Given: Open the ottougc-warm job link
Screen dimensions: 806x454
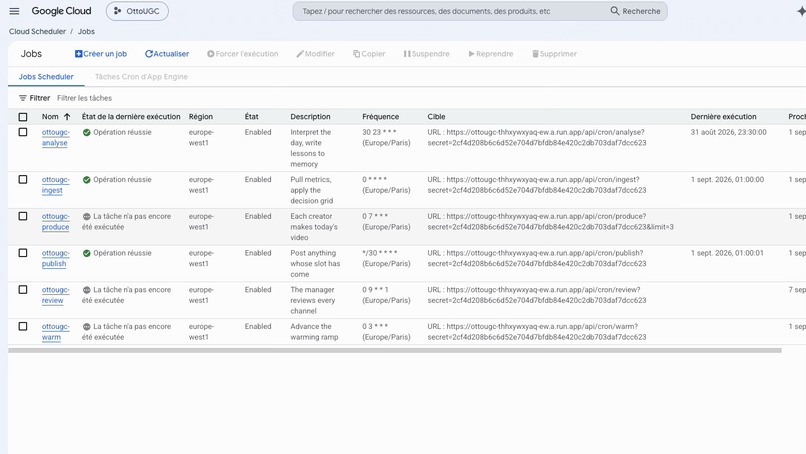Looking at the screenshot, I should 56,332.
